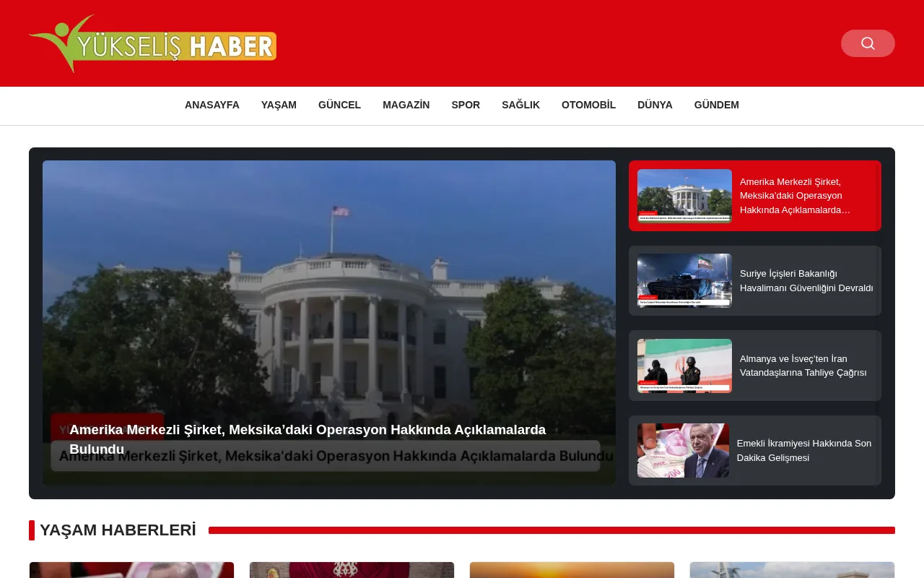Select the Iran flag thumbnail in sidebar
This screenshot has height=578, width=924.
[684, 366]
